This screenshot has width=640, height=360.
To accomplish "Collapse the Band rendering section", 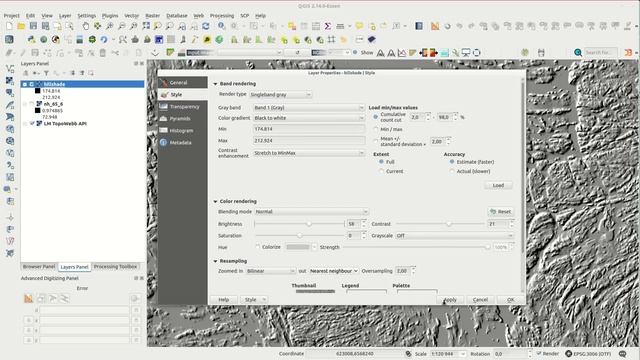I will pos(216,84).
